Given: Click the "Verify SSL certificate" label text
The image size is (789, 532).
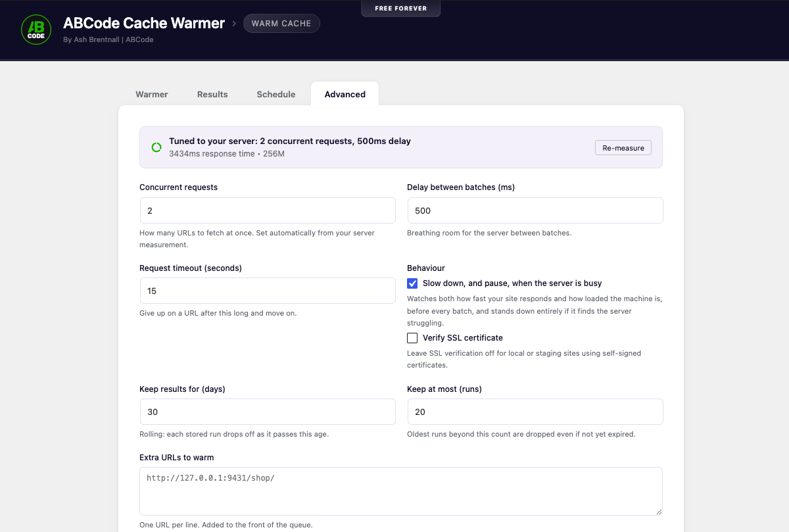Looking at the screenshot, I should [x=463, y=338].
